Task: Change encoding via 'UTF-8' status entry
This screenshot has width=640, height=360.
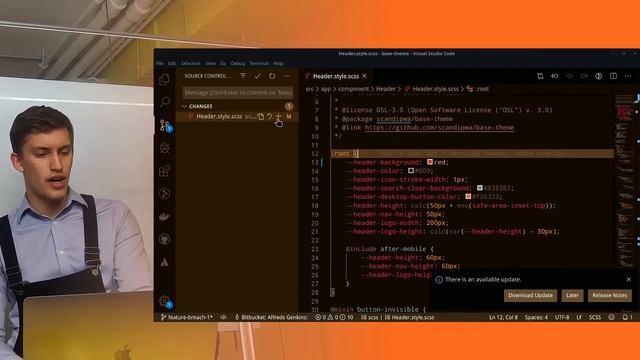Action: [562, 317]
